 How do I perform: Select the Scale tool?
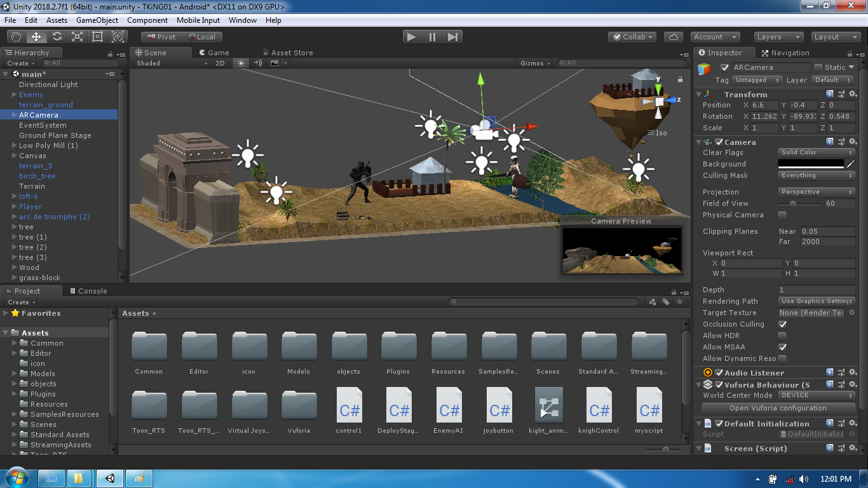pyautogui.click(x=77, y=37)
